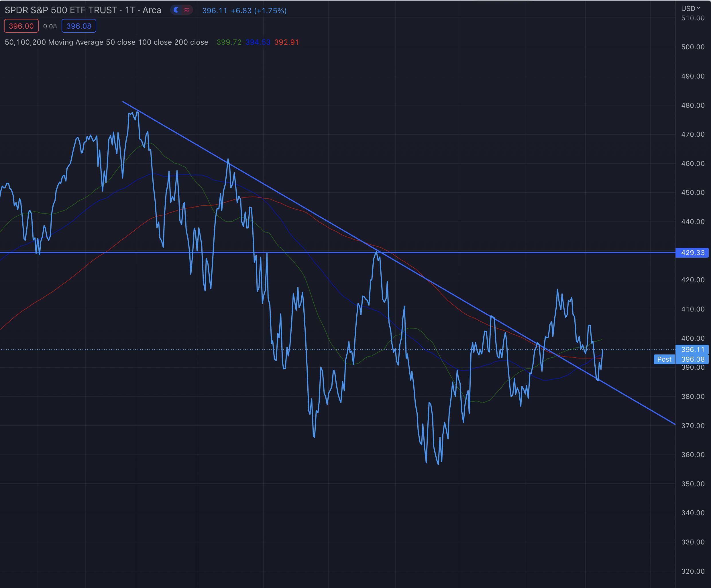Click the price change +6.83 (+1.75%) text

click(258, 11)
